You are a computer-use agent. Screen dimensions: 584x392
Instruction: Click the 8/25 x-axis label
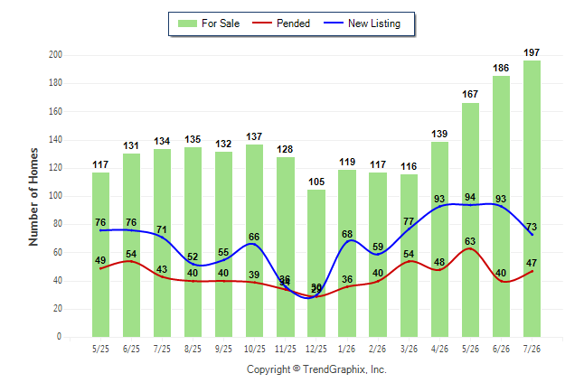pos(193,349)
